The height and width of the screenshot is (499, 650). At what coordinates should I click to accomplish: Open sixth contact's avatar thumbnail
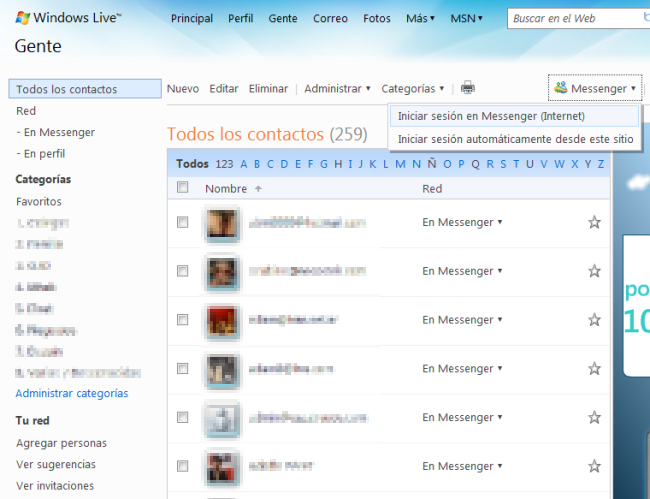(x=222, y=467)
